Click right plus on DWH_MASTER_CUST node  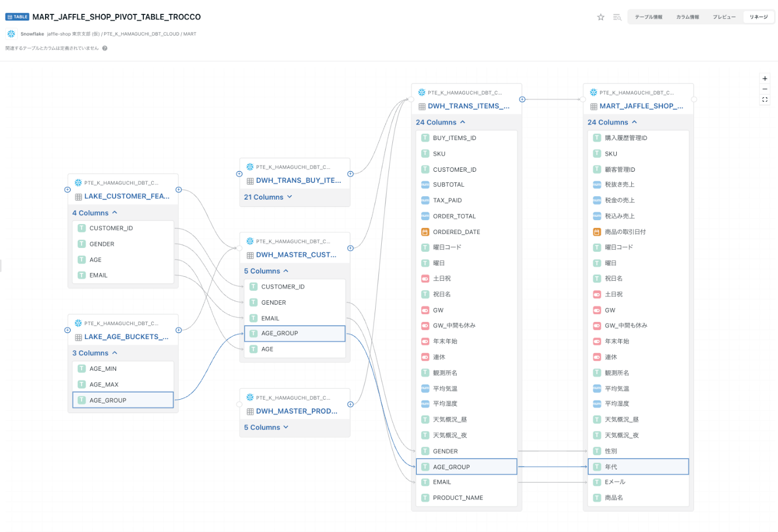(x=350, y=248)
